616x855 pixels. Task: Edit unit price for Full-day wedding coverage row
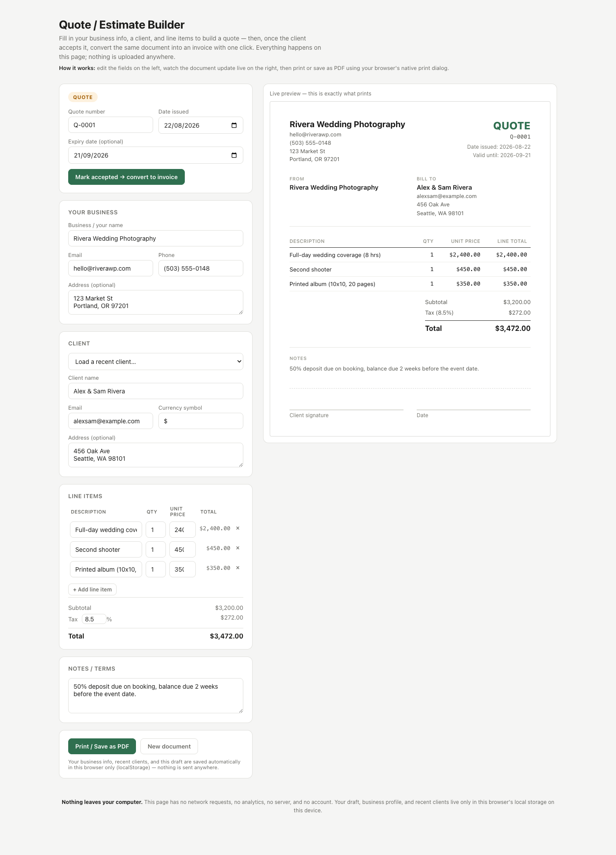pyautogui.click(x=183, y=530)
